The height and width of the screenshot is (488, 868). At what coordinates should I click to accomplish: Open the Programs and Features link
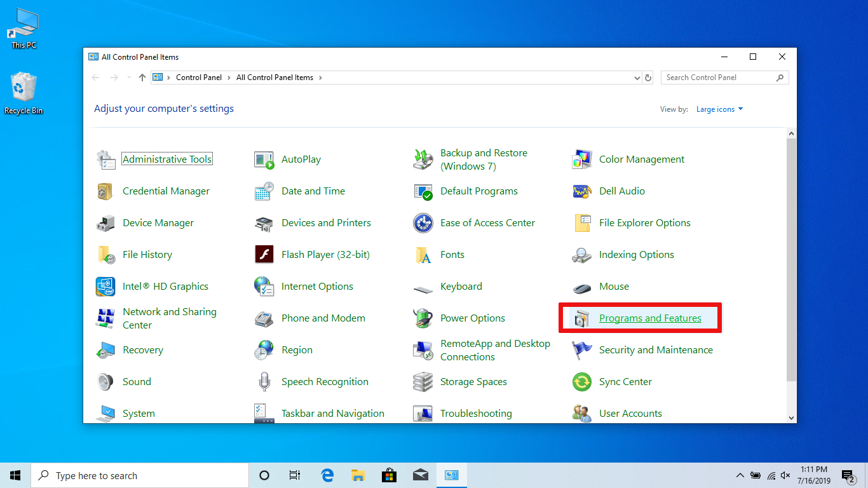(x=650, y=318)
